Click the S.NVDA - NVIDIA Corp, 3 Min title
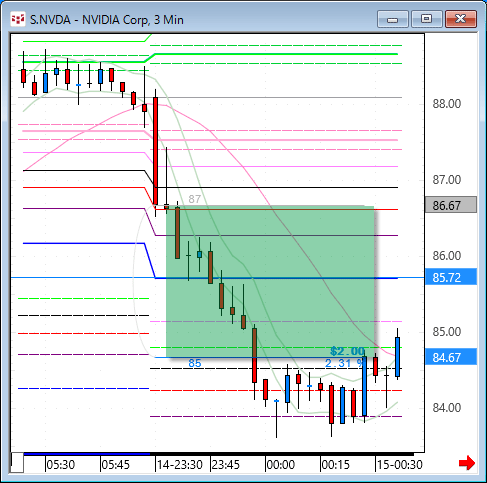This screenshot has width=487, height=483. pos(107,20)
